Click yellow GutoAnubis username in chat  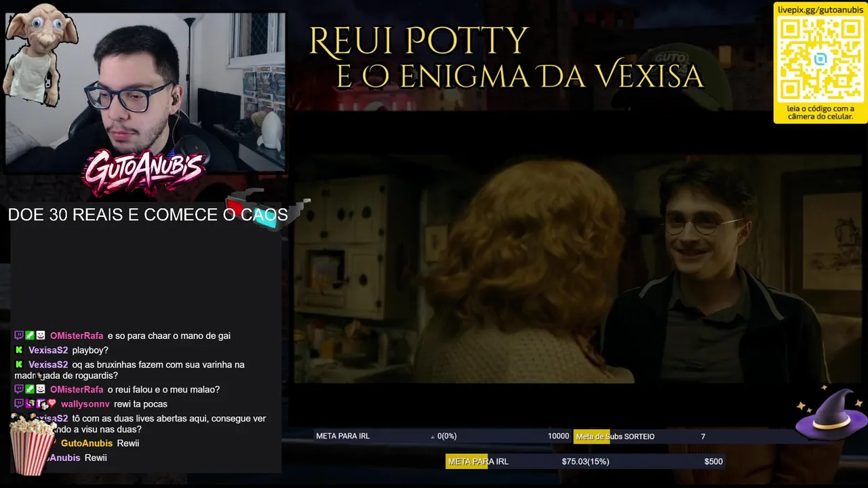coord(87,443)
